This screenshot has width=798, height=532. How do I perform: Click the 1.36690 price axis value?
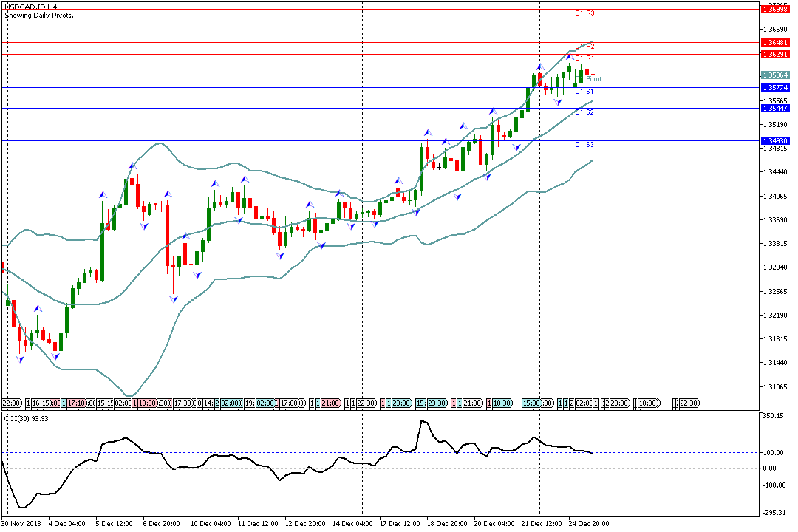tap(775, 30)
